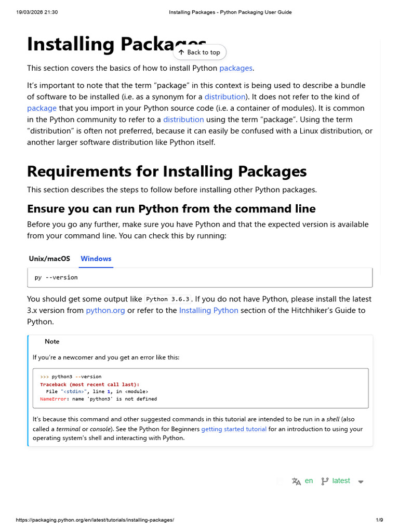Open the Installing Python guide link
Screen dimensions: 399x532
pos(209,311)
